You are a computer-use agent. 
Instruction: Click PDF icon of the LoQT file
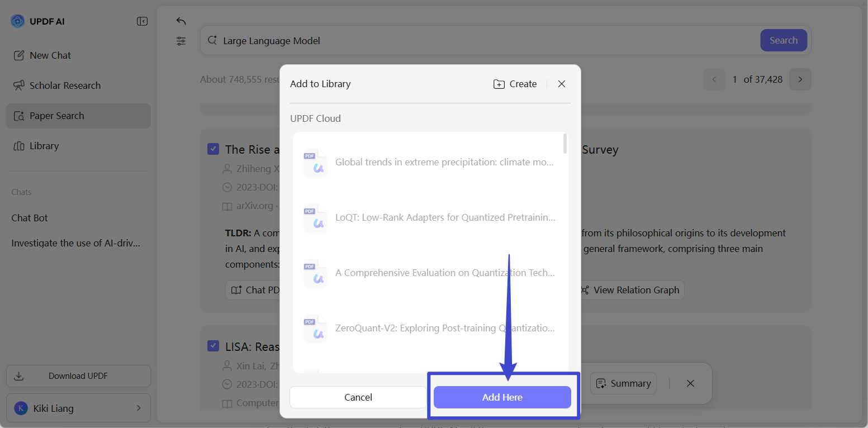(x=315, y=218)
